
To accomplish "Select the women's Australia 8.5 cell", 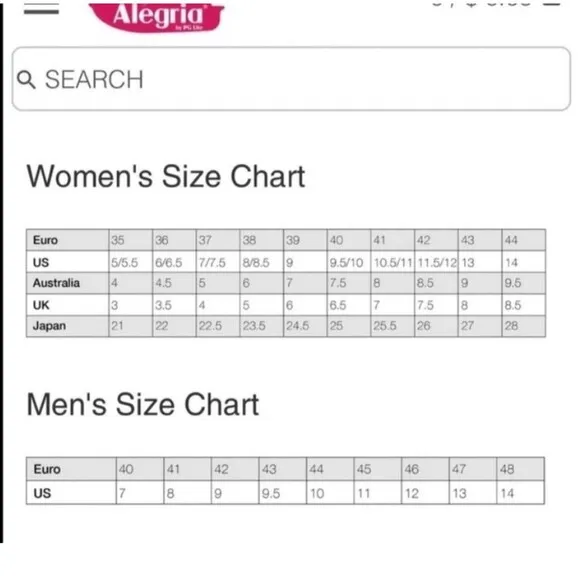I will point(436,283).
